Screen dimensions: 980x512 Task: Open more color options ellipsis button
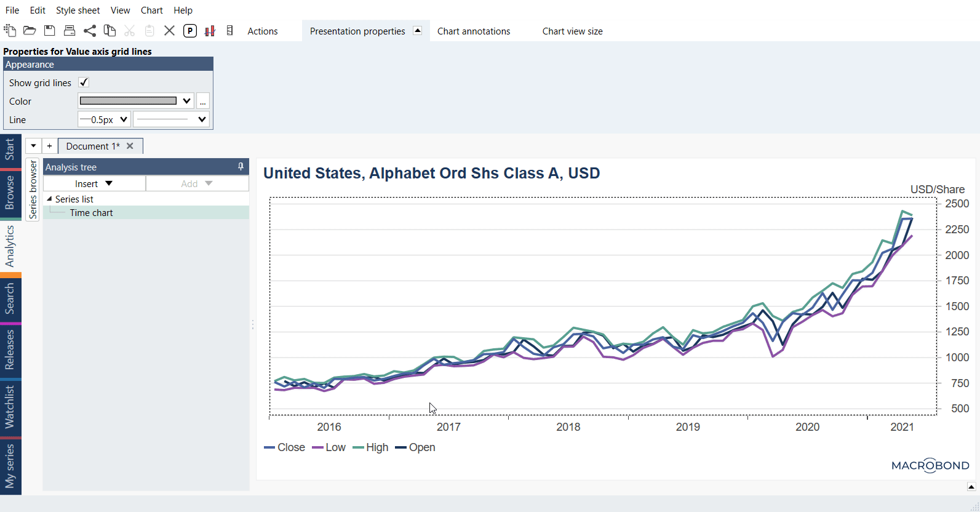[x=203, y=101]
